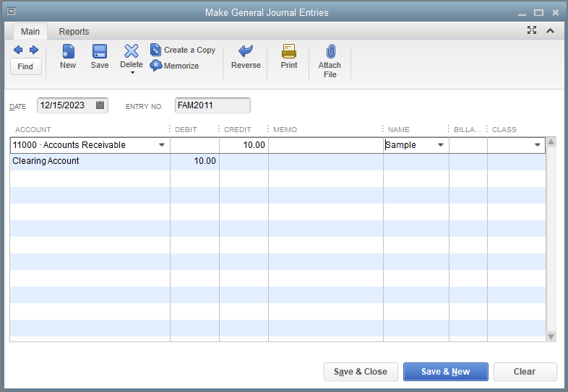Click Save & New
Image resolution: width=568 pixels, height=392 pixels.
446,372
